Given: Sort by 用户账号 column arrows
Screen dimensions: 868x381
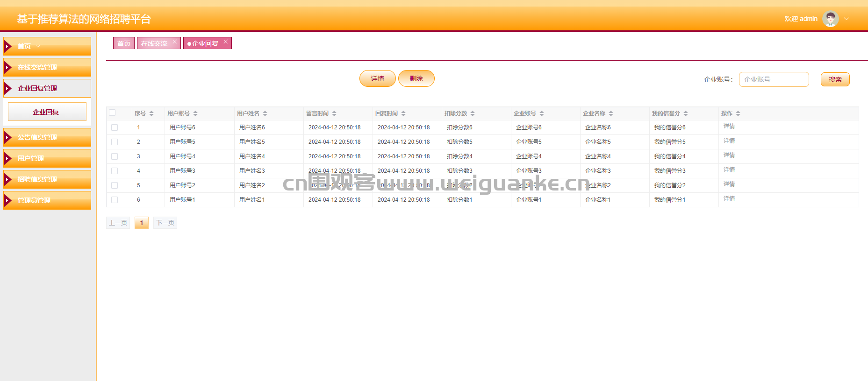Looking at the screenshot, I should pos(195,113).
